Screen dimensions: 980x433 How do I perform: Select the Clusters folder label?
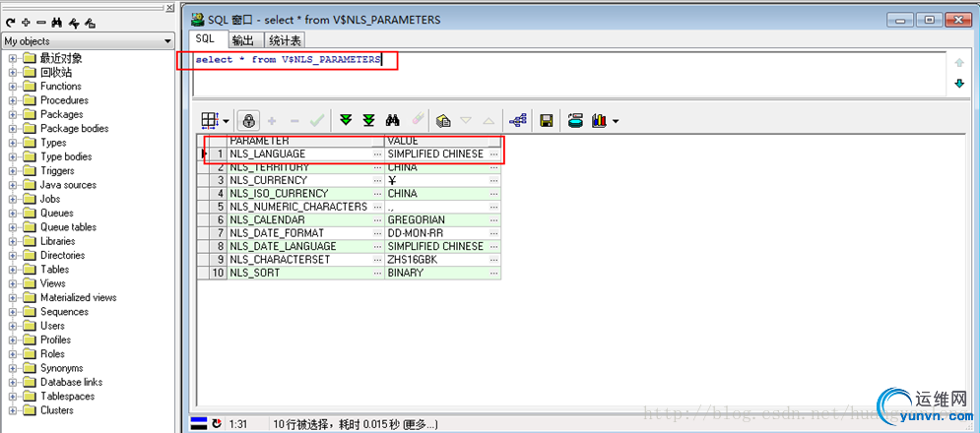click(57, 410)
